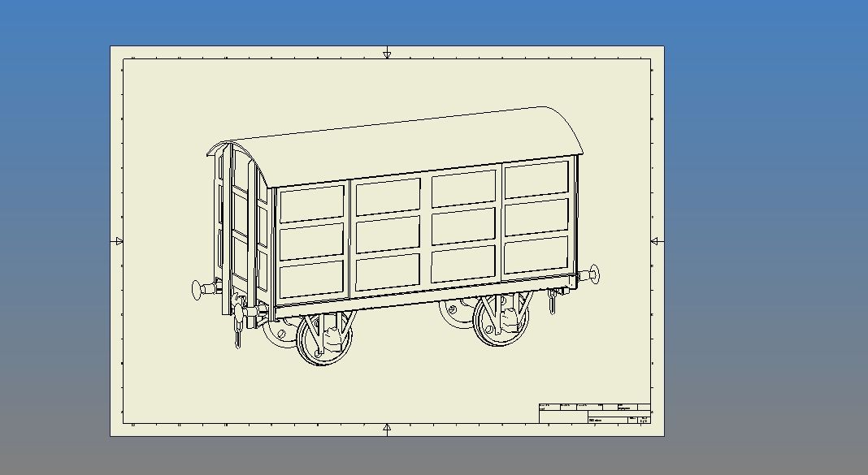Select the top-right side panel of the wagon
Viewport: 868px width, 475px height.
tap(536, 179)
